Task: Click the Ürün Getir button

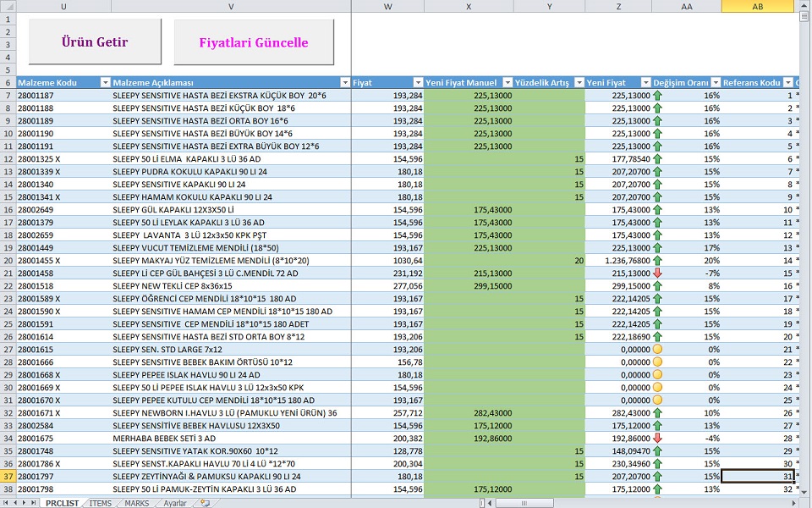Action: [x=95, y=42]
